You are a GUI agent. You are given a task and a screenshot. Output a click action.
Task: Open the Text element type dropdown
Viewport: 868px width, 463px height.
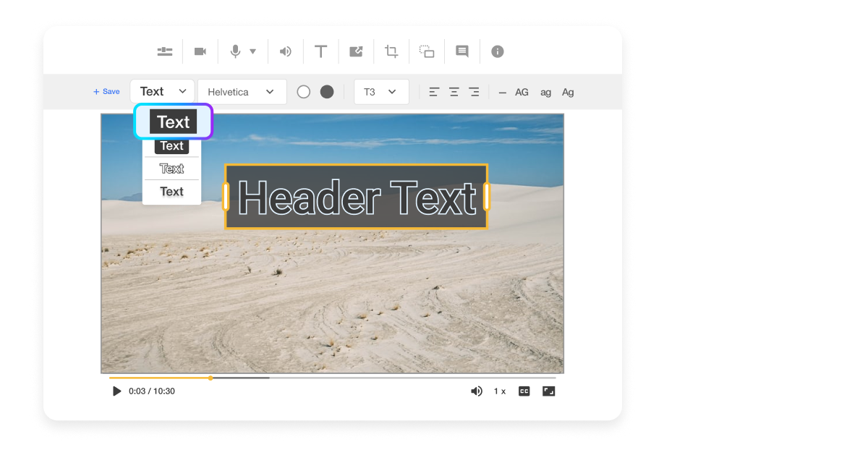162,91
